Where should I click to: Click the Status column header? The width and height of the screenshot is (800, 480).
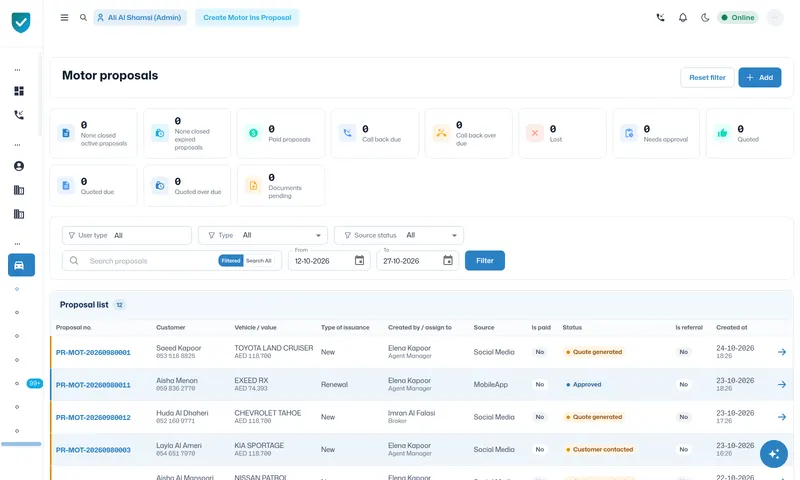point(572,327)
